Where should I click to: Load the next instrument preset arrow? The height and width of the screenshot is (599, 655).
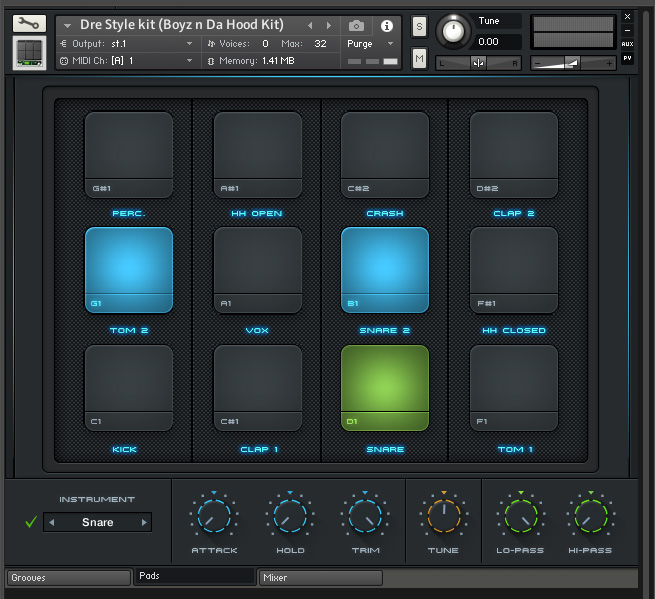pyautogui.click(x=329, y=25)
